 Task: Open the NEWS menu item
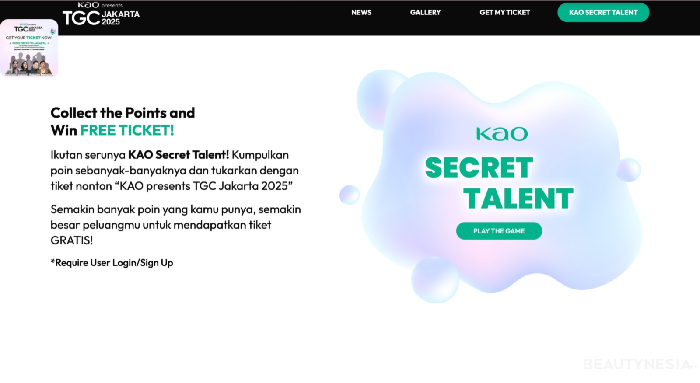(x=361, y=12)
